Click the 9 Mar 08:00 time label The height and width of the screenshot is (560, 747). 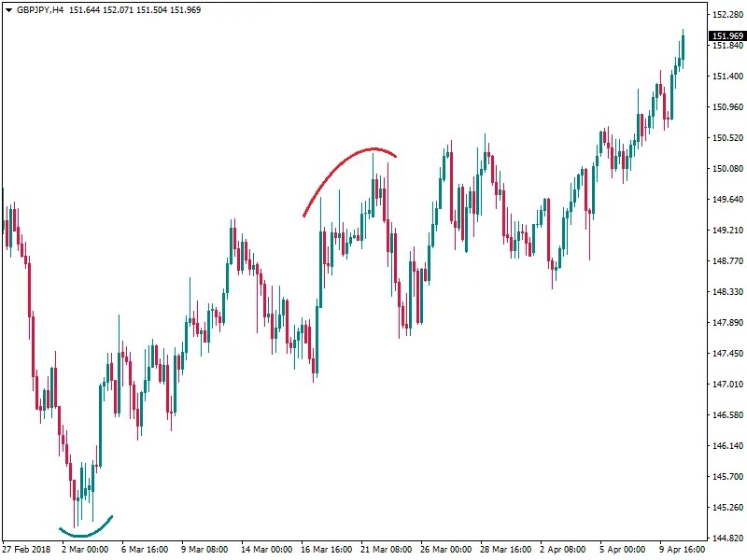204,550
